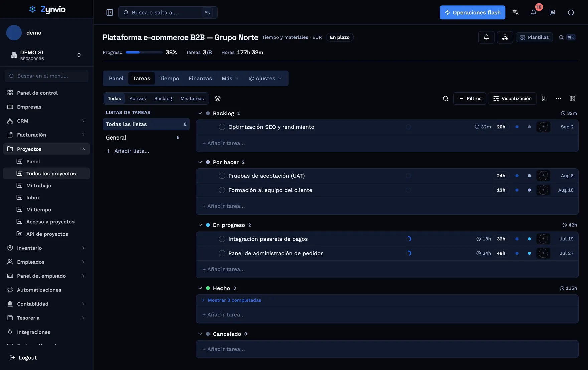
Task: Assign user on Pruebas de aceptación task
Action: coord(543,176)
